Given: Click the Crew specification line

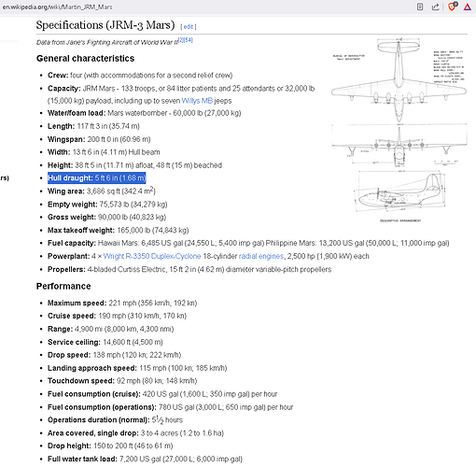Looking at the screenshot, I should click(x=140, y=76).
